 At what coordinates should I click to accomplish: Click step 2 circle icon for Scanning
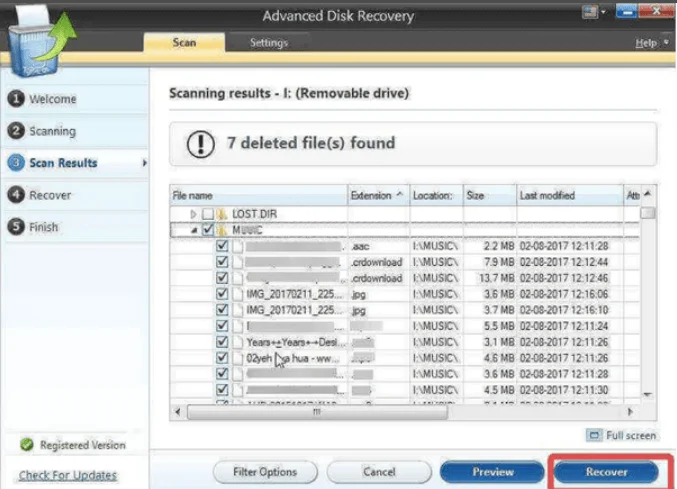click(x=16, y=130)
